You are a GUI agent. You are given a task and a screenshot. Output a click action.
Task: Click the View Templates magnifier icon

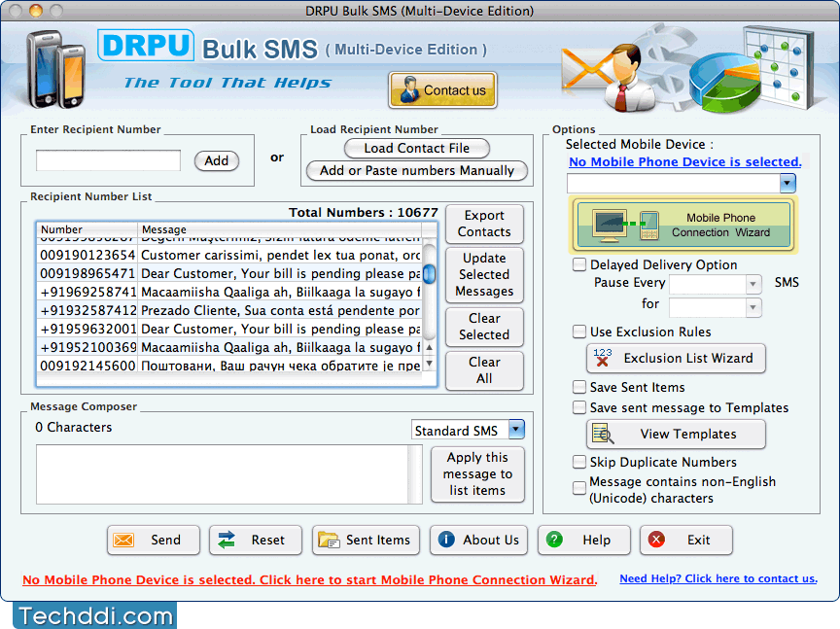[x=603, y=434]
